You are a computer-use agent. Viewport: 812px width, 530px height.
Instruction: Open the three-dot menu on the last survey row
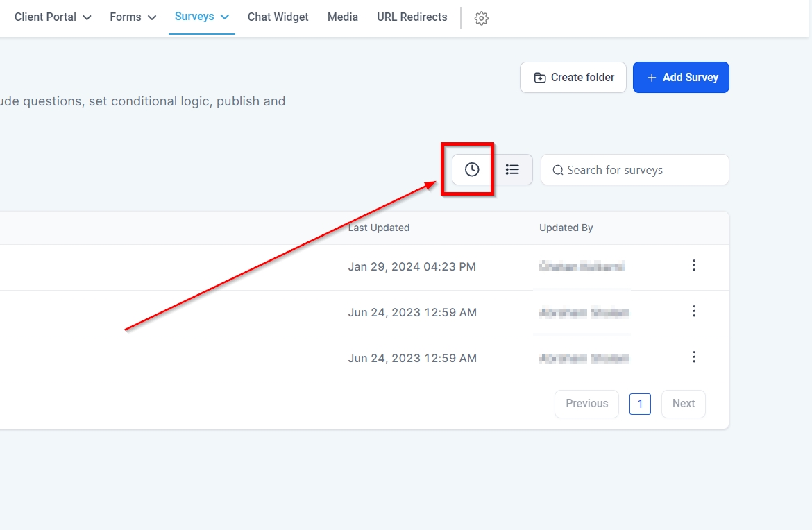tap(693, 357)
